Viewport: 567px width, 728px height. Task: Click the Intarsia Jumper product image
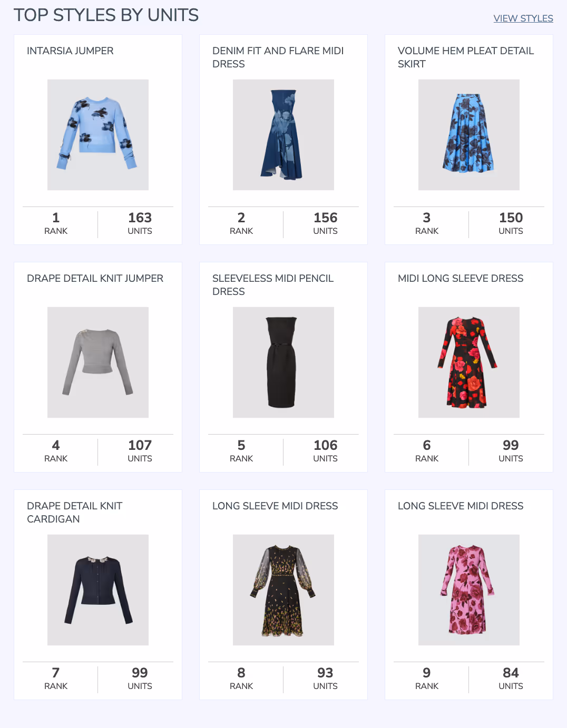coord(98,135)
